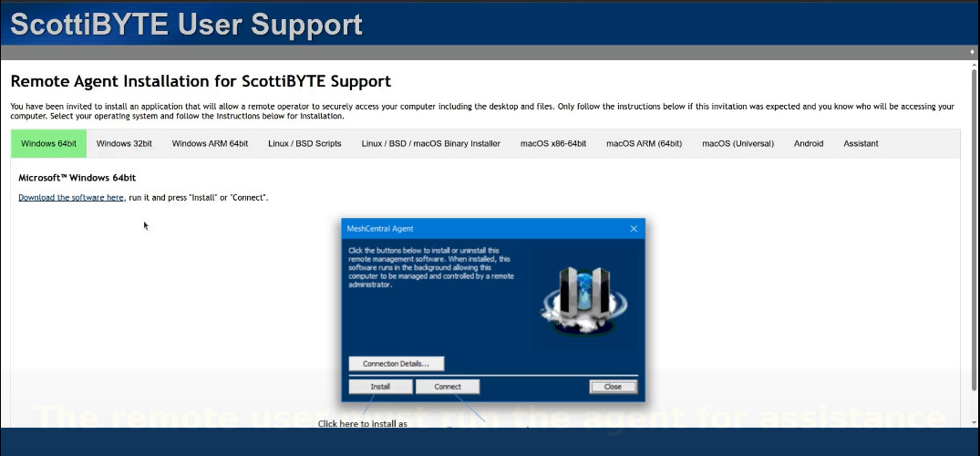Choose the Linux / BSD Scripts tab

pos(304,143)
